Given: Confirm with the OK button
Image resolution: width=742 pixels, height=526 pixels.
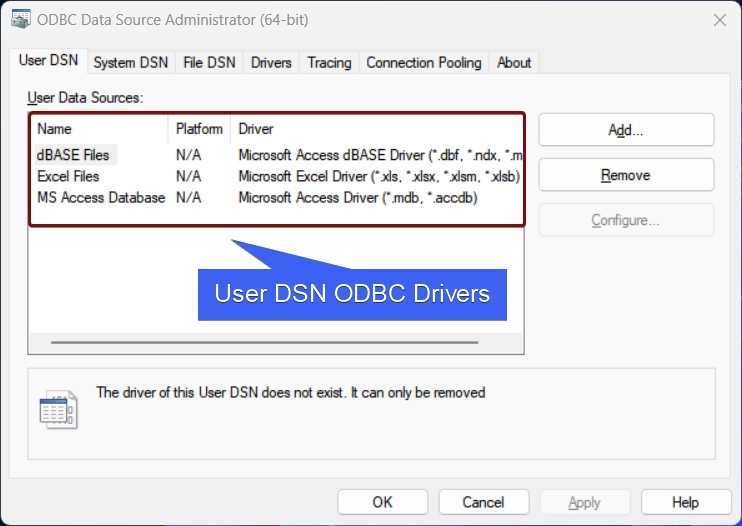Looking at the screenshot, I should (x=382, y=502).
